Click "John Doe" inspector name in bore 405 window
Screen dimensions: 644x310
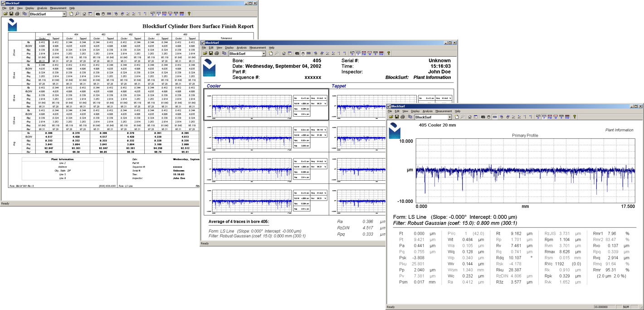[x=439, y=72]
